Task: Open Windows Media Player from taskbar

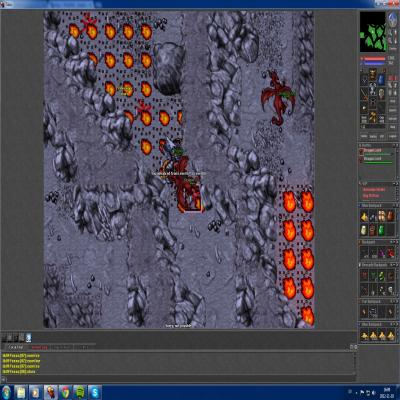Action: pyautogui.click(x=35, y=392)
